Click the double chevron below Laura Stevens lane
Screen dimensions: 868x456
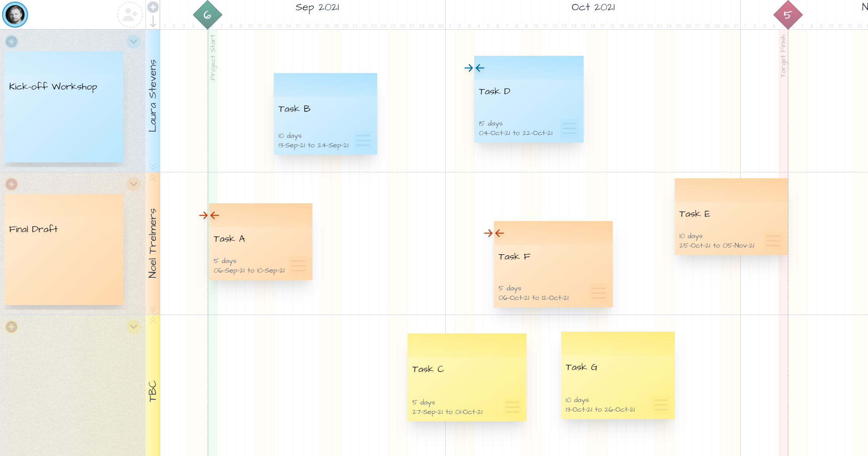[153, 166]
